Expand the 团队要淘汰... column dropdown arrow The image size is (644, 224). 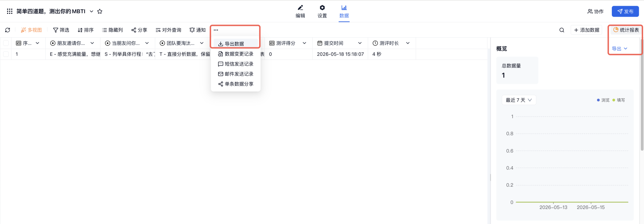202,43
